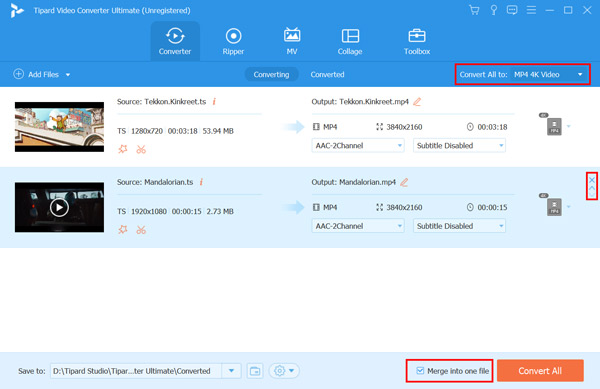Click the register key icon
This screenshot has height=389, width=600.
tap(494, 10)
